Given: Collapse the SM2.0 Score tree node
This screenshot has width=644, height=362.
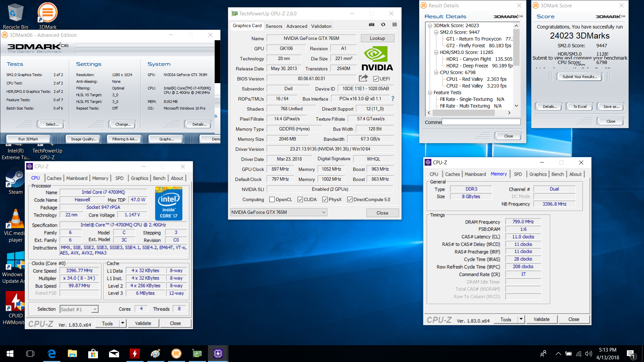Looking at the screenshot, I should coord(436,32).
